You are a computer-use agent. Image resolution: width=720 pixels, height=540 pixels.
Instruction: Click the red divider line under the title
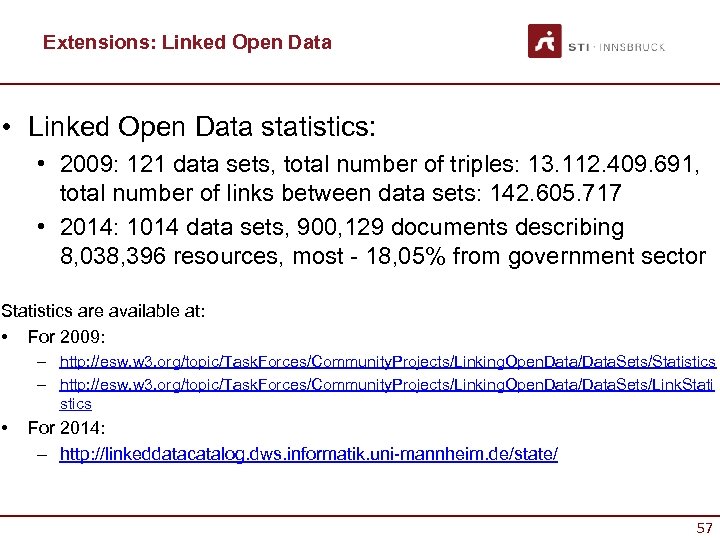[360, 84]
